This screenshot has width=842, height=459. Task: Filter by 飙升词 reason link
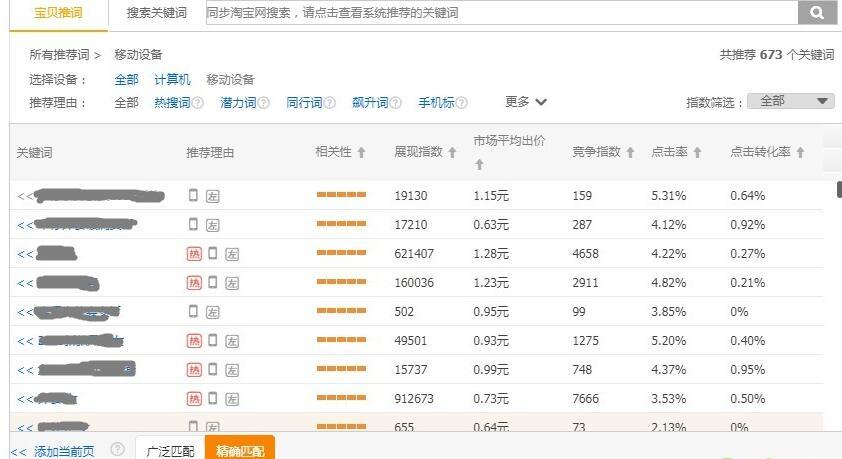tap(370, 103)
